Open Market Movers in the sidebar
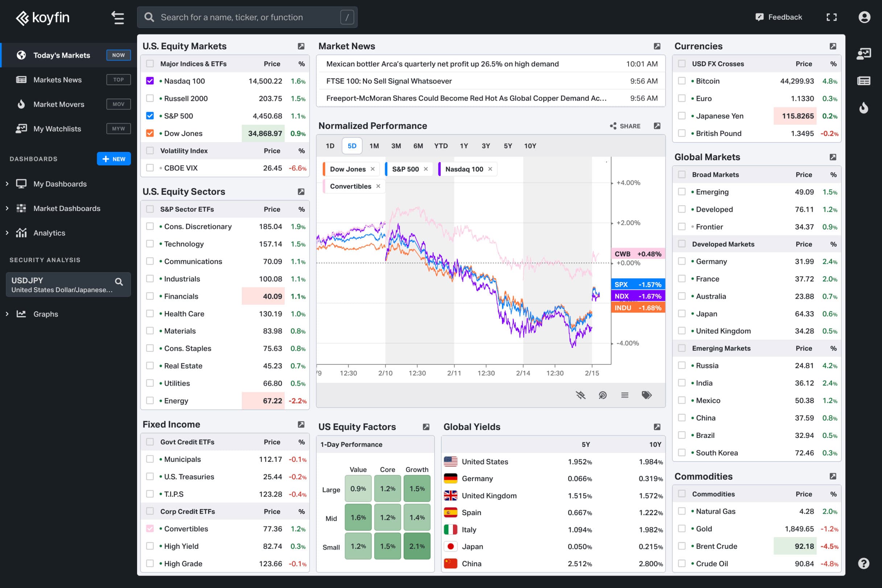This screenshot has width=882, height=588. click(x=58, y=104)
